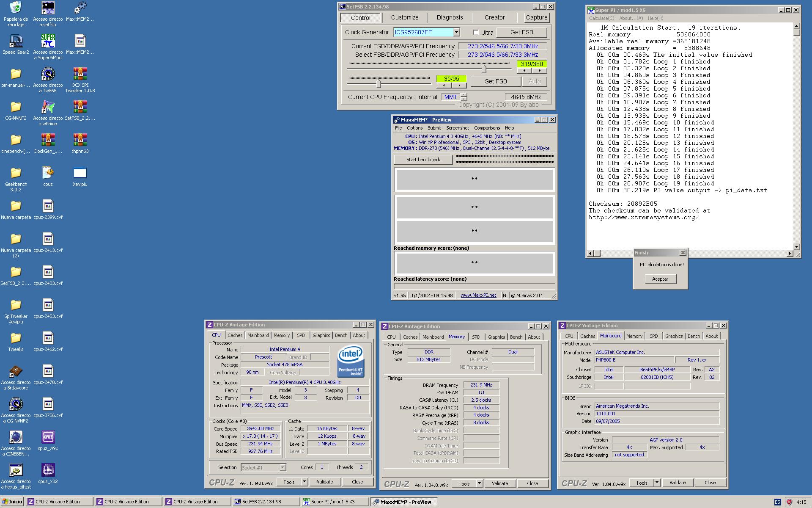Open the SPD tab in CPU-Z Memory window
Viewport: 812px width, 508px height.
pyautogui.click(x=476, y=337)
